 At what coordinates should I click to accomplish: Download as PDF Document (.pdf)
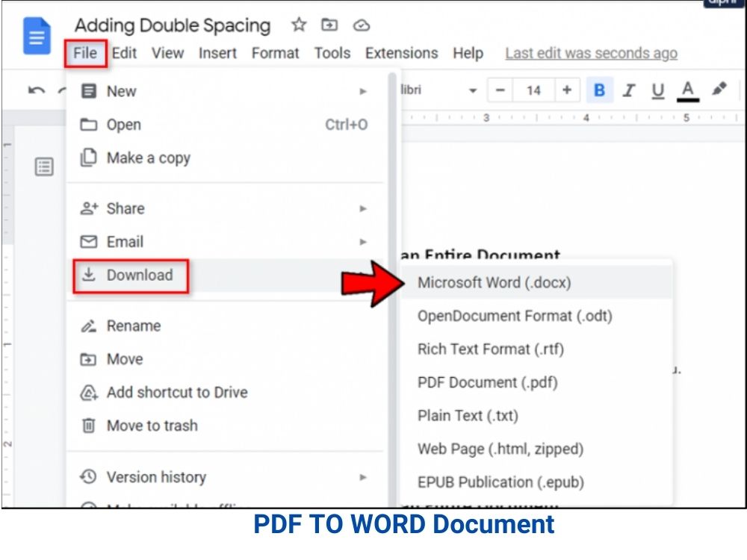tap(536, 383)
